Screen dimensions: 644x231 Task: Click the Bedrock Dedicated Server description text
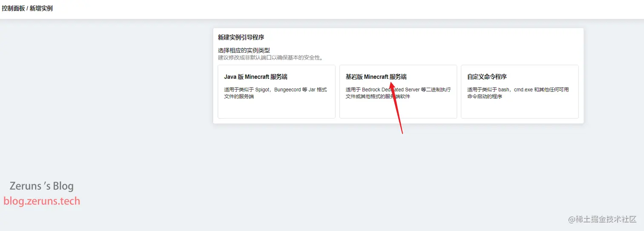click(x=398, y=93)
